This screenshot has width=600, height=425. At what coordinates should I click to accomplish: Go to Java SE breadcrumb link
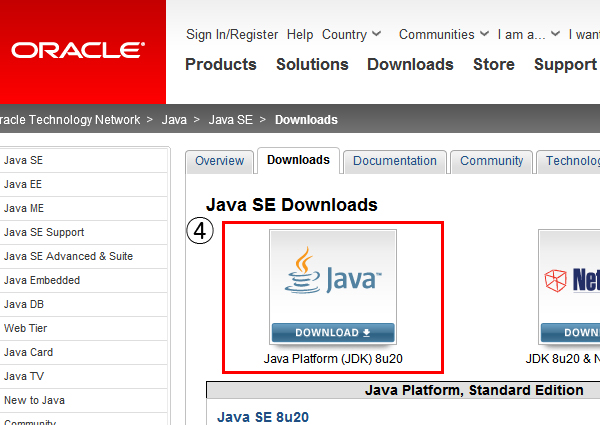(231, 120)
